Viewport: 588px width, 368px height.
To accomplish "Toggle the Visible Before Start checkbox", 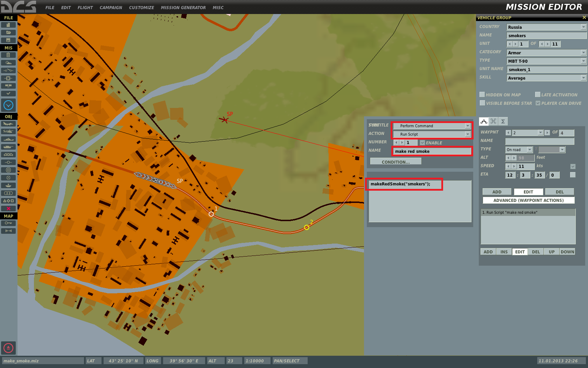I will point(482,103).
